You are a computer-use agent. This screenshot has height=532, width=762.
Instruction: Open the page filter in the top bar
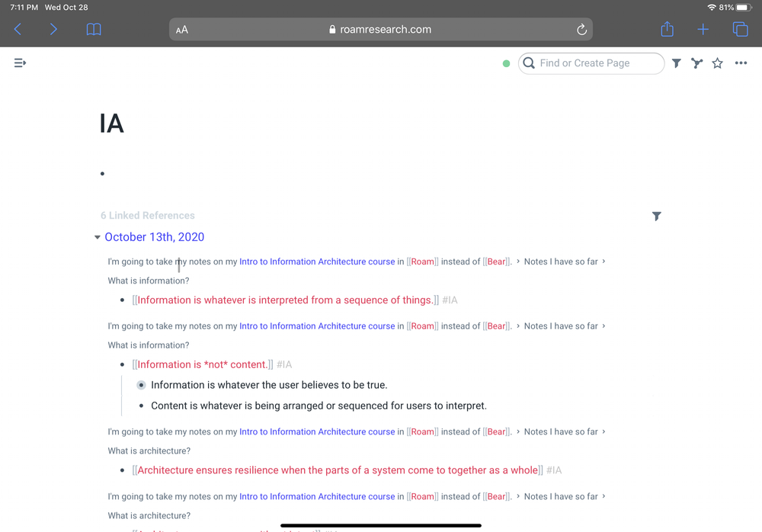point(676,63)
